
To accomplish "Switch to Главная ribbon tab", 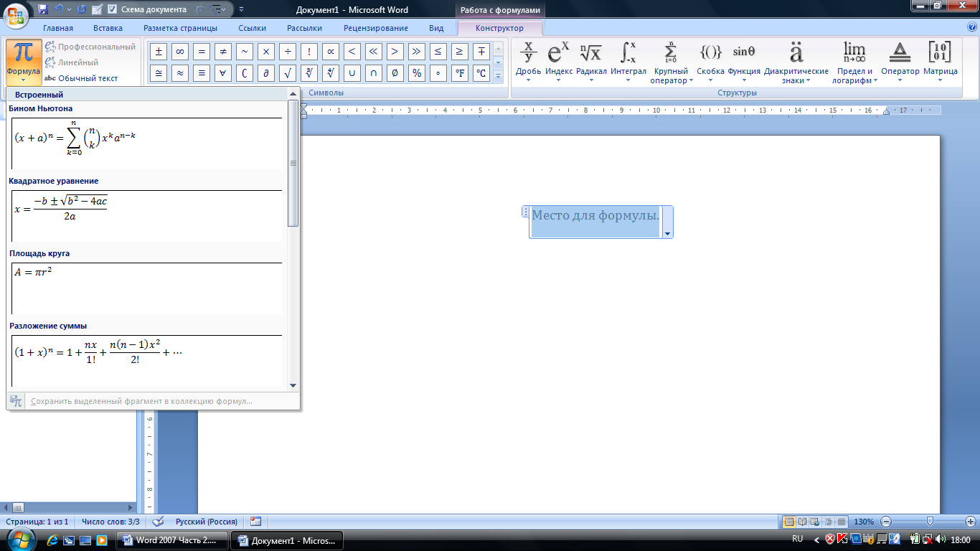I will point(58,28).
